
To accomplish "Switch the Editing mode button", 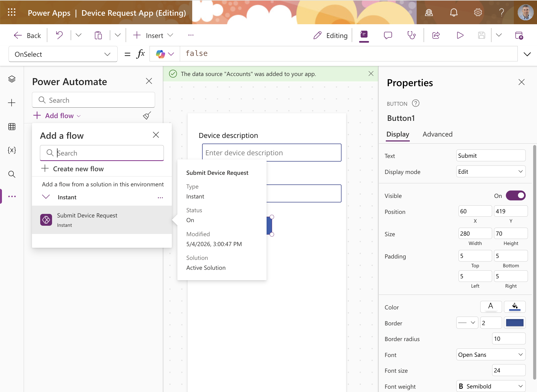I will click(330, 35).
